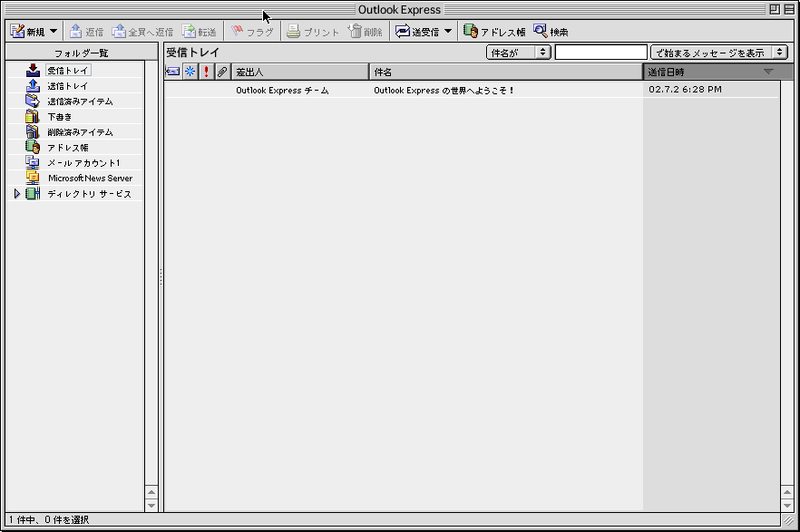Screen dimensions: 800x532
Task: Select the 送信済みアイテム folder label
Action: pyautogui.click(x=80, y=102)
